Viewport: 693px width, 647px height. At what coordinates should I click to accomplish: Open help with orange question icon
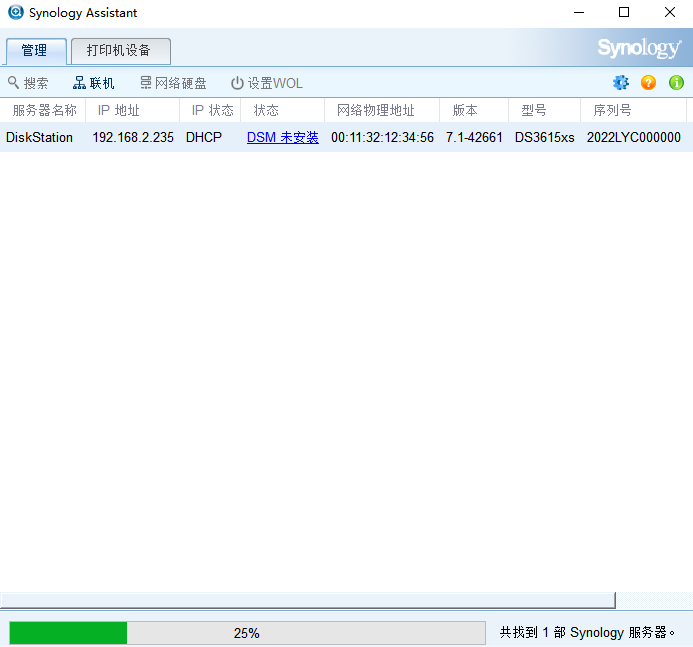pyautogui.click(x=648, y=83)
